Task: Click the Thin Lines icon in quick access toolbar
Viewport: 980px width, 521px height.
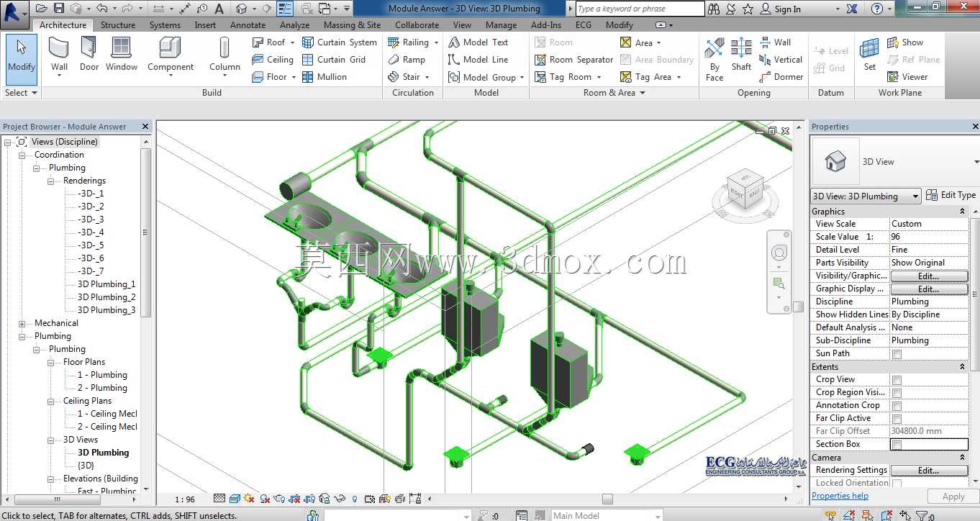Action: click(x=285, y=9)
